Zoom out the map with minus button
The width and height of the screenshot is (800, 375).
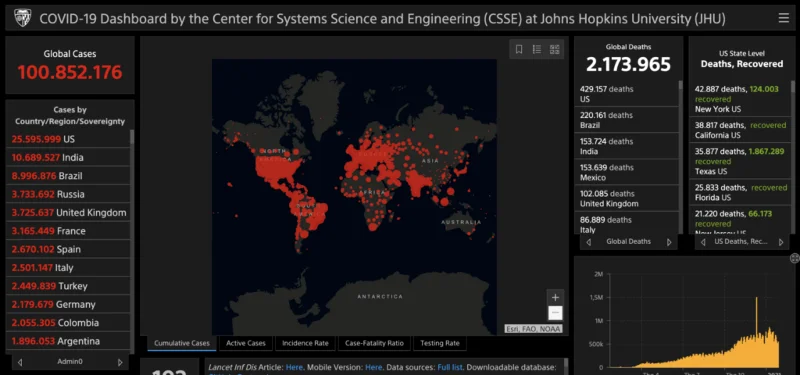point(556,313)
